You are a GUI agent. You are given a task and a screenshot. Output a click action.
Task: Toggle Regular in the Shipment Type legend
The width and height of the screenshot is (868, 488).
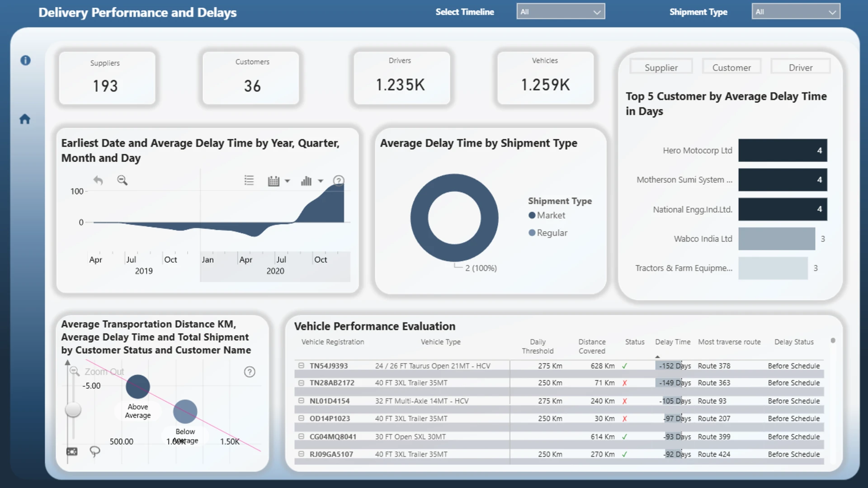click(547, 233)
